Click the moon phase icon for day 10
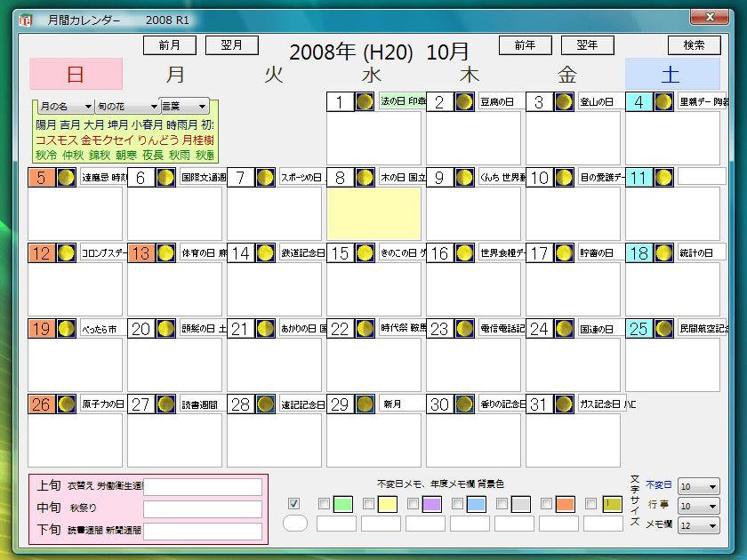 point(564,178)
